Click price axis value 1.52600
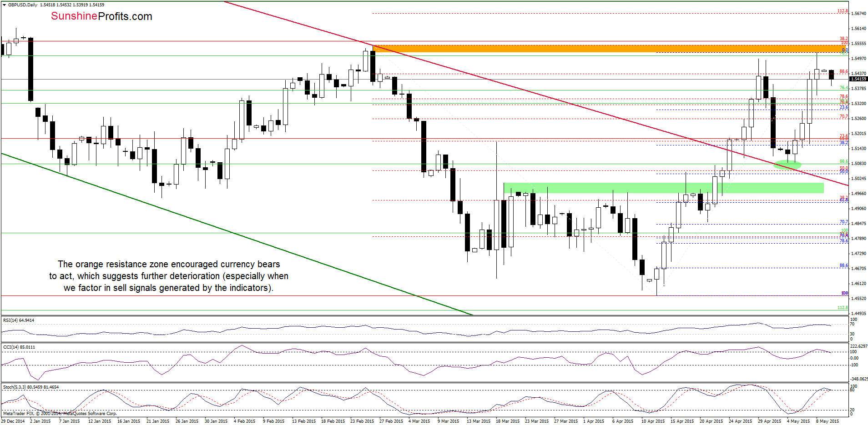Image resolution: width=868 pixels, height=425 pixels. (858, 119)
